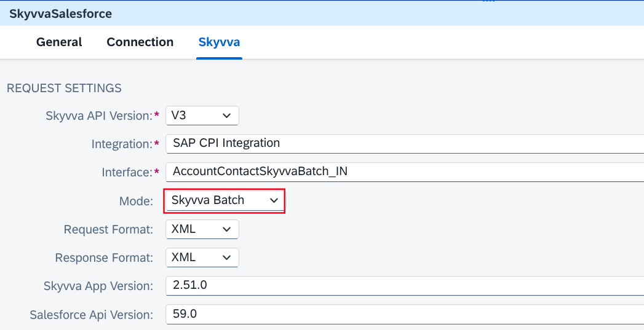Image resolution: width=644 pixels, height=330 pixels.
Task: Open the Skyvva API Version dropdown
Action: [202, 116]
